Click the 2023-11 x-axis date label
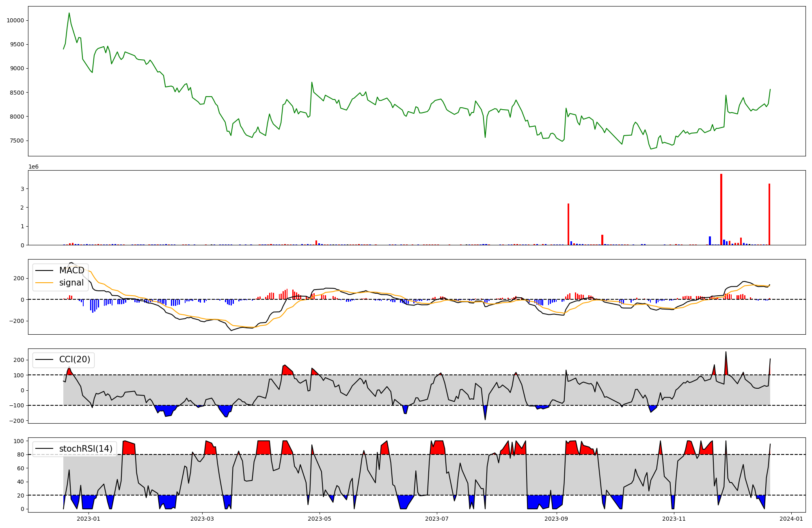Viewport: 812px width, 528px height. pyautogui.click(x=674, y=519)
